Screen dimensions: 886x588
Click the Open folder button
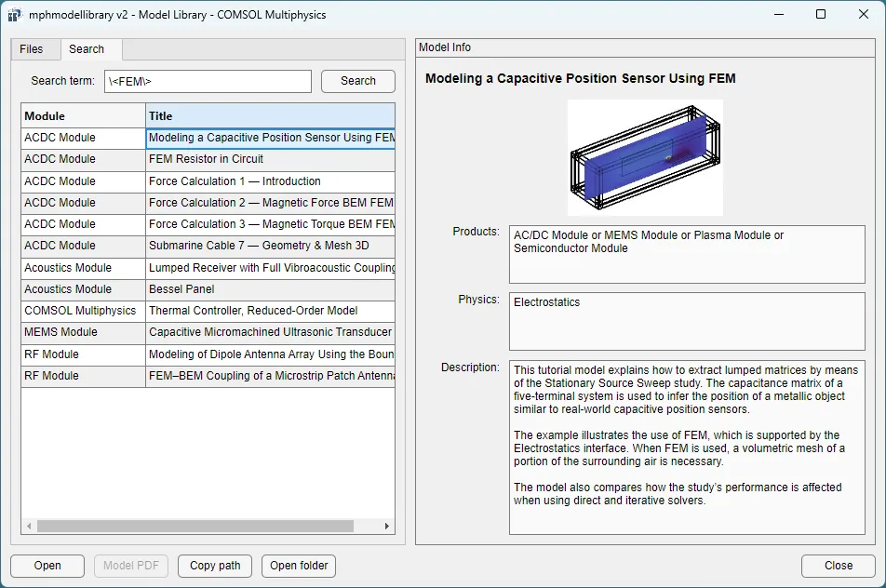(299, 566)
